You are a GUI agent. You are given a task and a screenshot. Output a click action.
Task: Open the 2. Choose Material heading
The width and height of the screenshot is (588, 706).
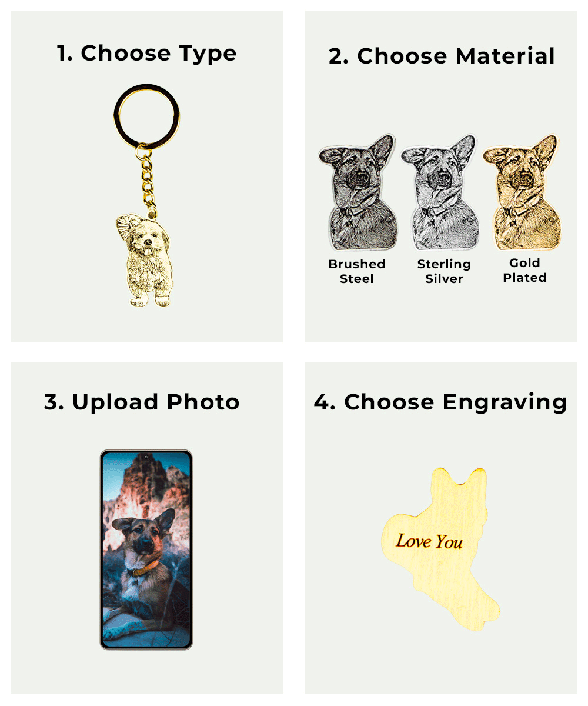pyautogui.click(x=442, y=56)
